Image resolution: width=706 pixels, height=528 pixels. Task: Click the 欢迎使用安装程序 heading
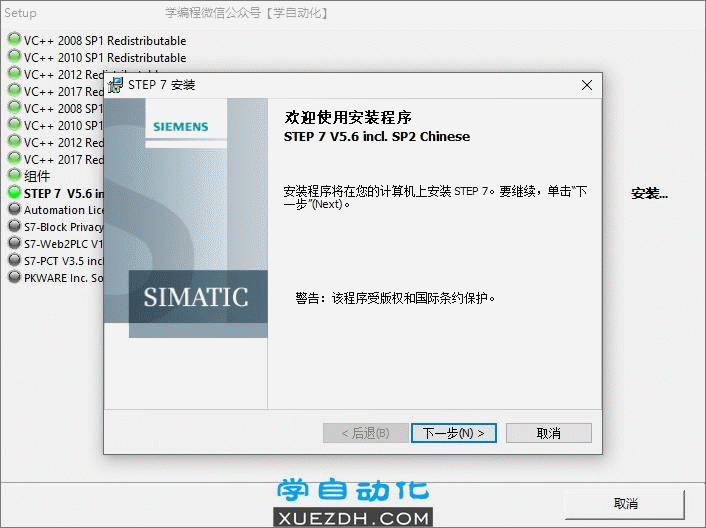pos(348,117)
